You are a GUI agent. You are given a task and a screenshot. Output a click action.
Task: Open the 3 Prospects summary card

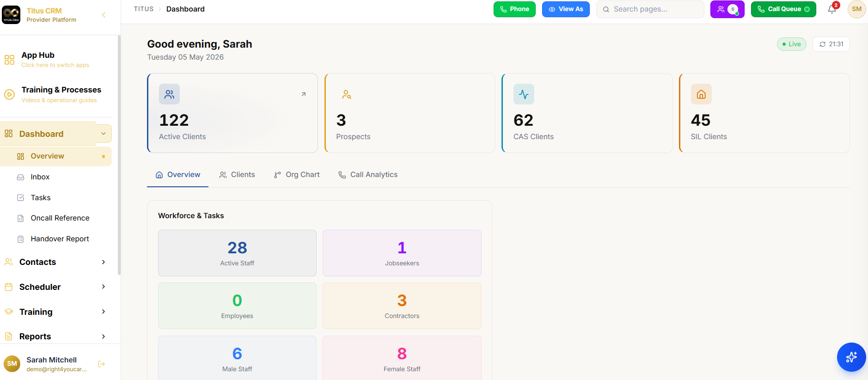pos(410,113)
